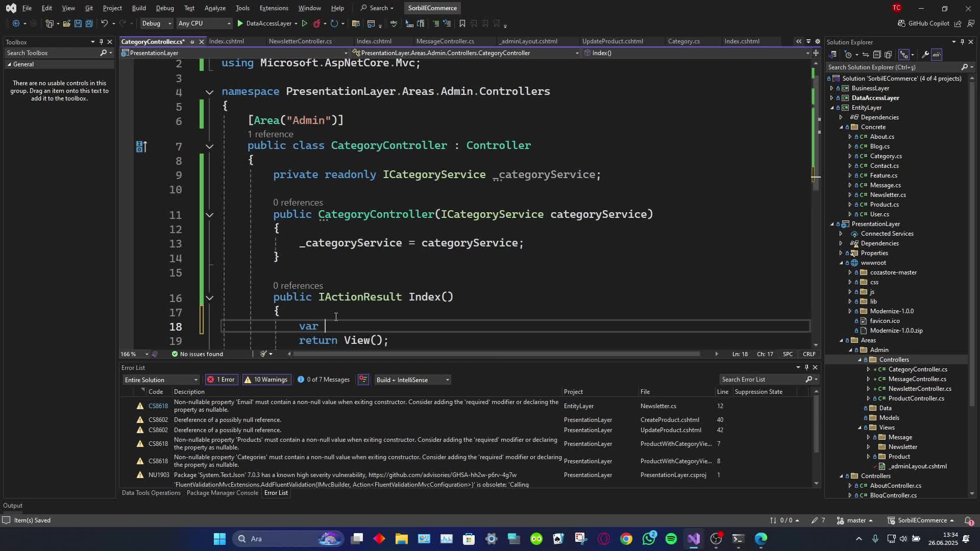Open the Any CPU platform dropdown
The height and width of the screenshot is (551, 980).
[x=204, y=23]
